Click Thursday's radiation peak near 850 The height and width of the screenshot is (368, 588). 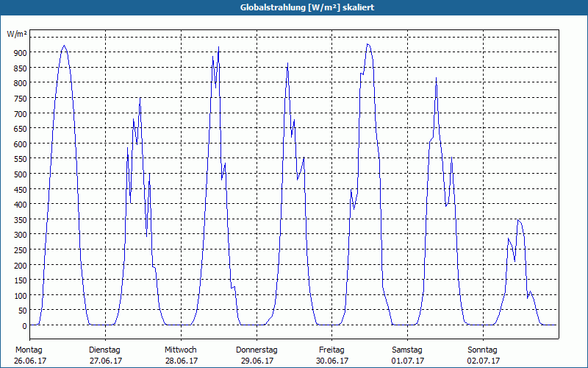pos(287,63)
